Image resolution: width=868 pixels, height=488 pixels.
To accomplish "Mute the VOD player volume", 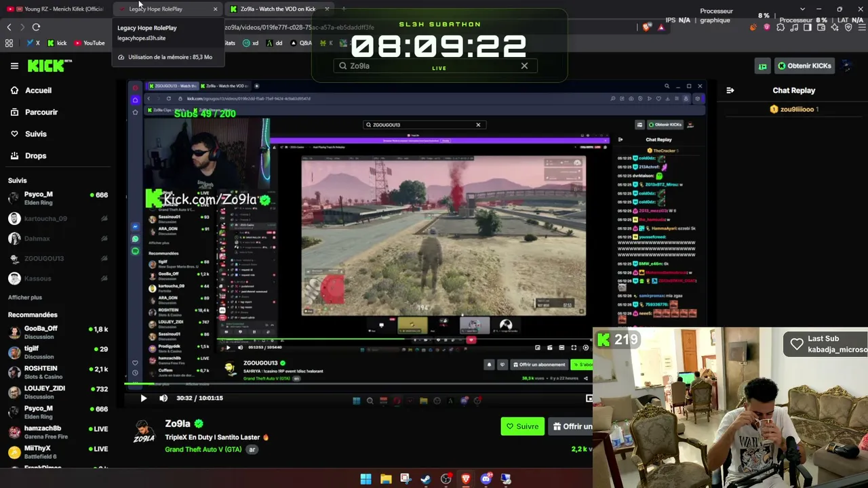I will coord(163,398).
